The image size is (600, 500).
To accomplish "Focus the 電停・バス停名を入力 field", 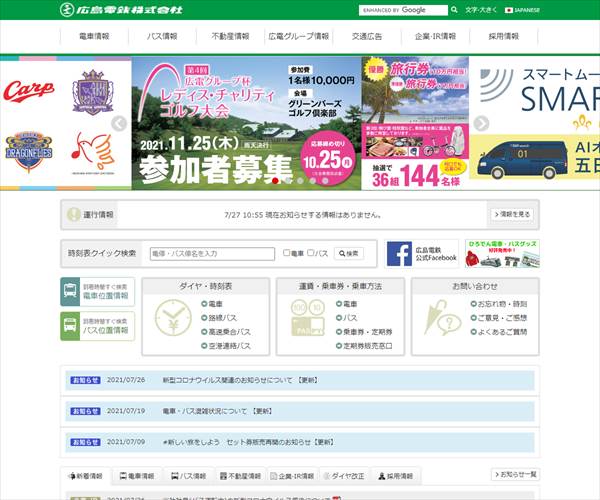I will 212,254.
